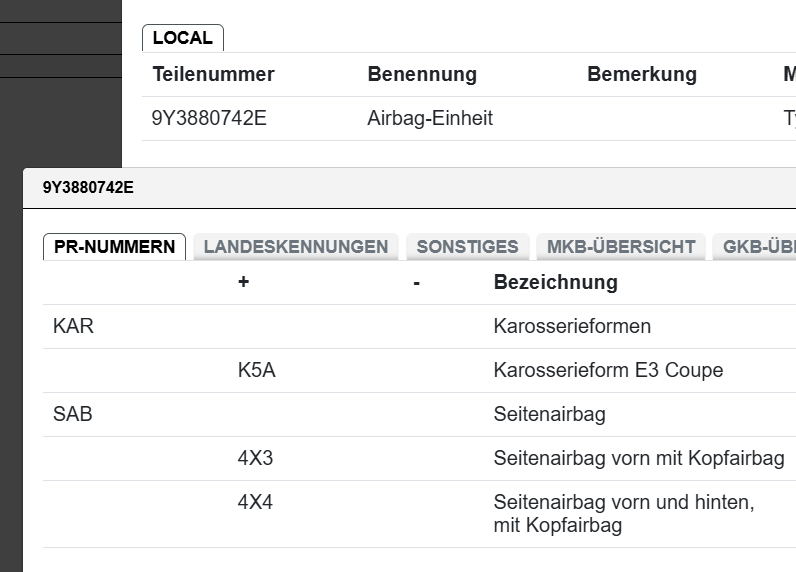Click the Teilenummer column header

tap(213, 75)
